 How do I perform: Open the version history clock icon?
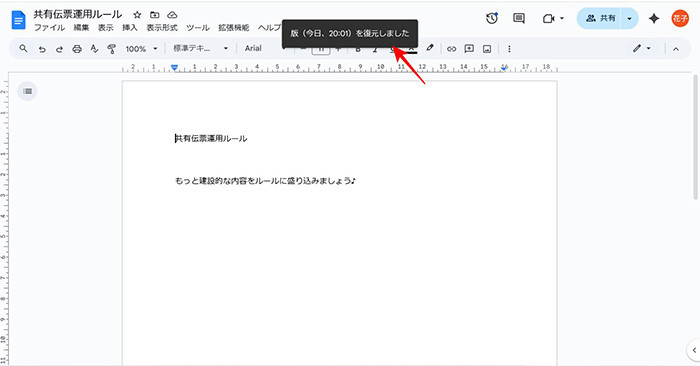(x=492, y=18)
